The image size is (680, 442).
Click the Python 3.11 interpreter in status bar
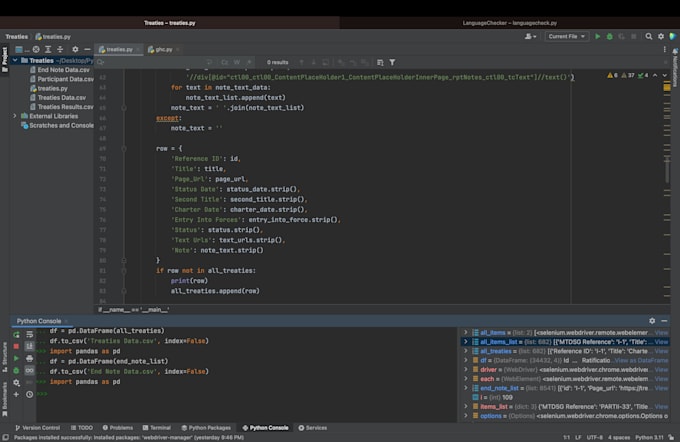pos(648,437)
